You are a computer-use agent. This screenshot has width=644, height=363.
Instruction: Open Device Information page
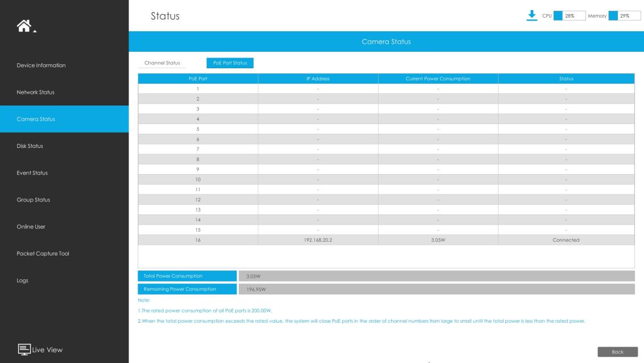(x=41, y=65)
